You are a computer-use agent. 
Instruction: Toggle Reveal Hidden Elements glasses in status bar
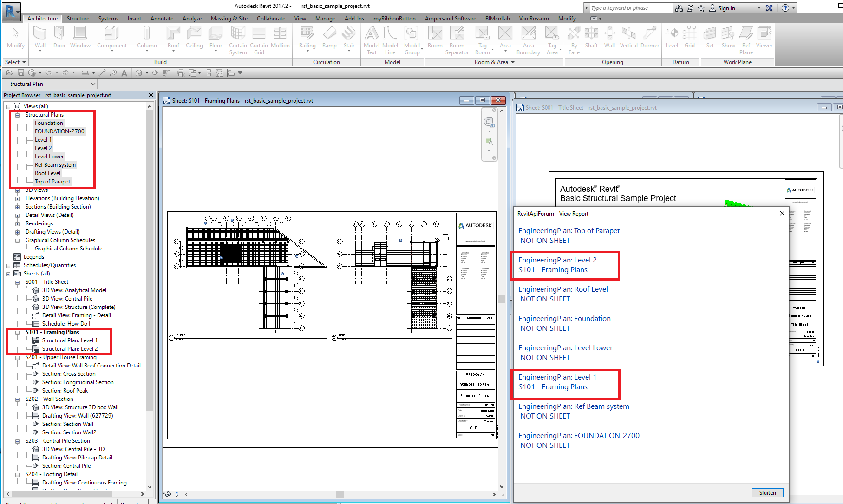coord(167,494)
